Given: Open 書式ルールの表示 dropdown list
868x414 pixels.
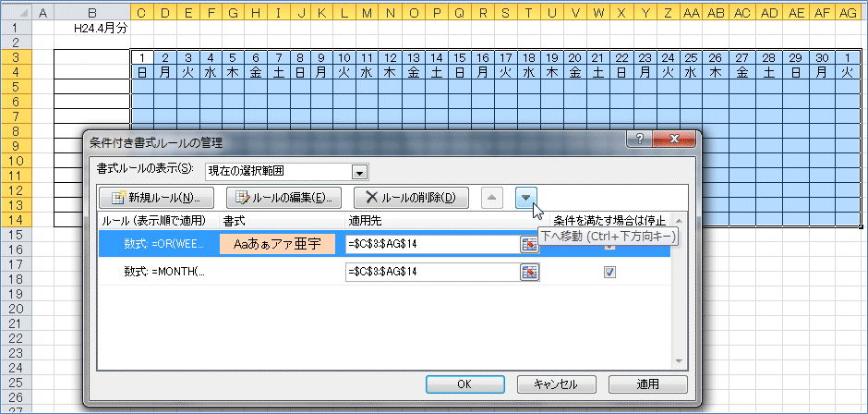Looking at the screenshot, I should coord(359,172).
